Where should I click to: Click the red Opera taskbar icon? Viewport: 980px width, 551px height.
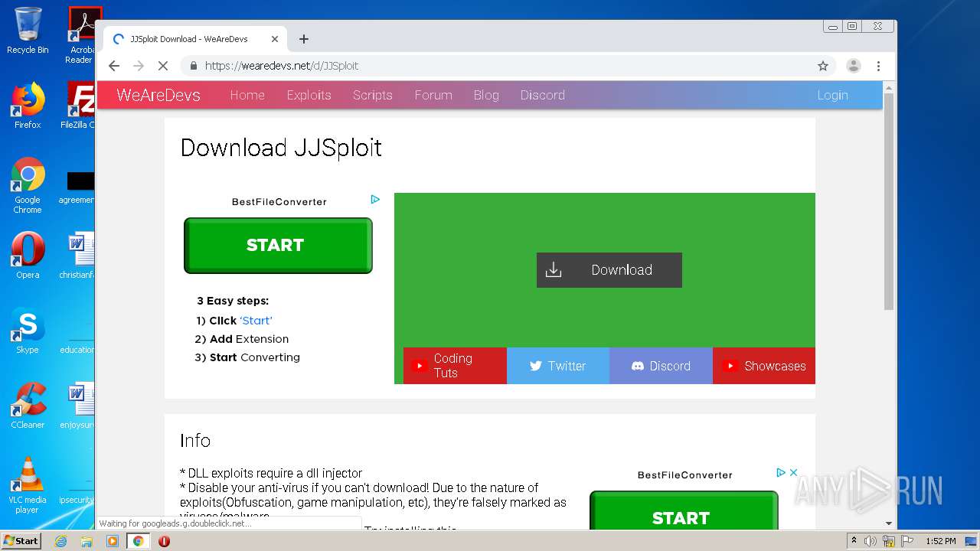pyautogui.click(x=164, y=541)
